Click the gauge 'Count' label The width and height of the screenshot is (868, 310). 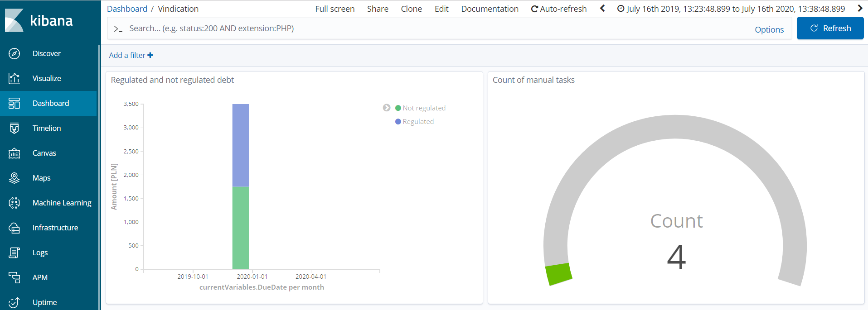(x=676, y=221)
